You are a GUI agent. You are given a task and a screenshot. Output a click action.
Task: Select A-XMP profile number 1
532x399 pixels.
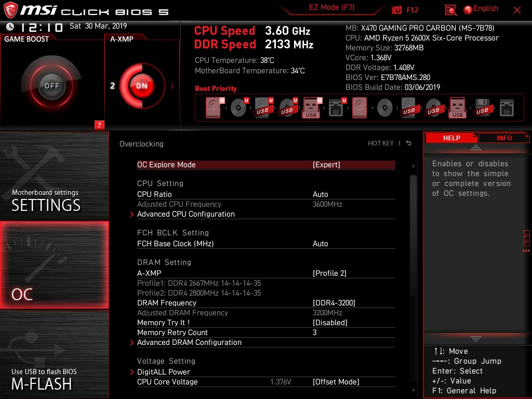point(172,86)
